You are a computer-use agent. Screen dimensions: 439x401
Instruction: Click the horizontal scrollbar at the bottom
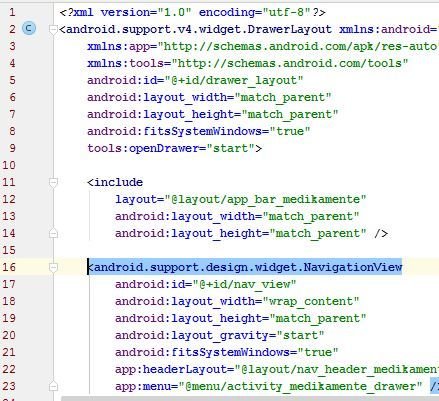(250, 399)
